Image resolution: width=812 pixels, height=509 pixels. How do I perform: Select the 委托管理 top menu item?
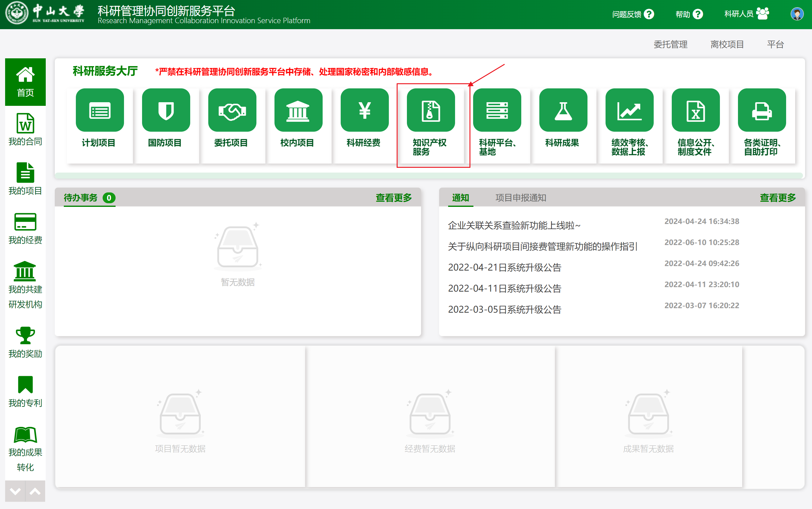click(x=670, y=44)
